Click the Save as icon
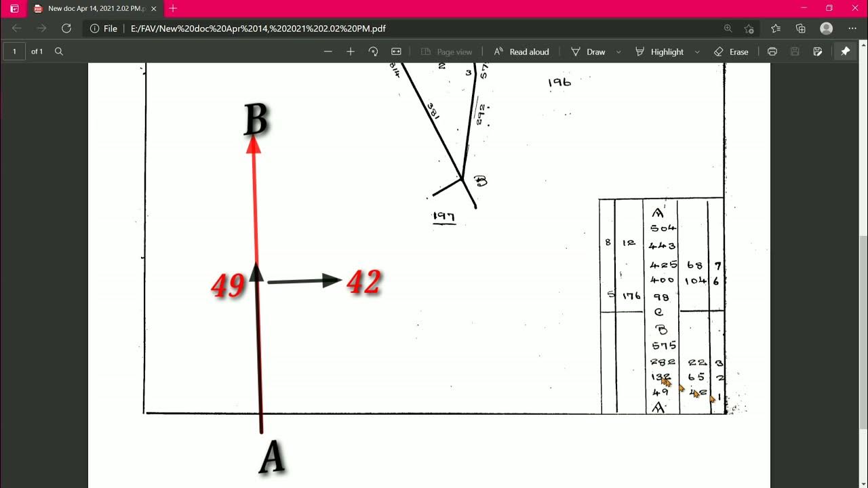 [818, 52]
